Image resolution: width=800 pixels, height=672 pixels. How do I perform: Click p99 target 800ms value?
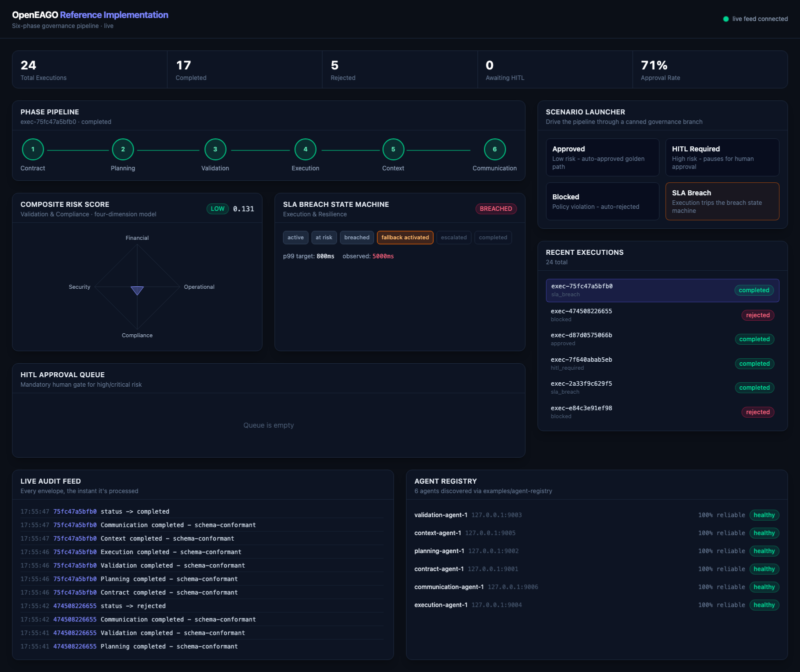[x=325, y=256]
